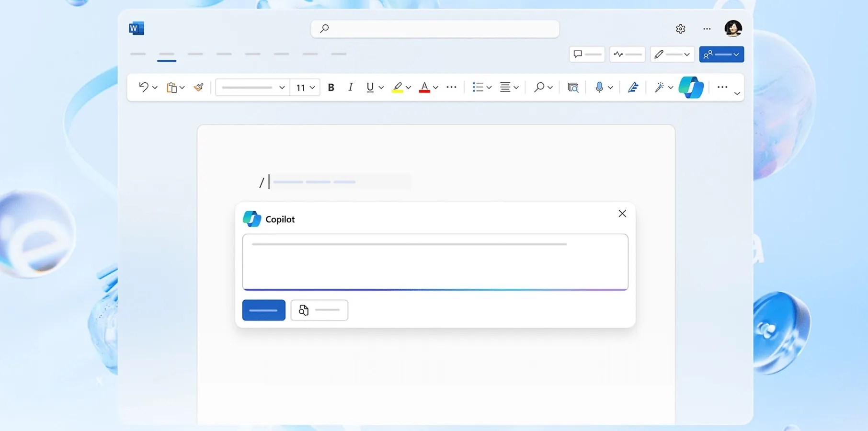Click the paragraph alignment icon
Screen dimensions: 868x431
tap(505, 87)
